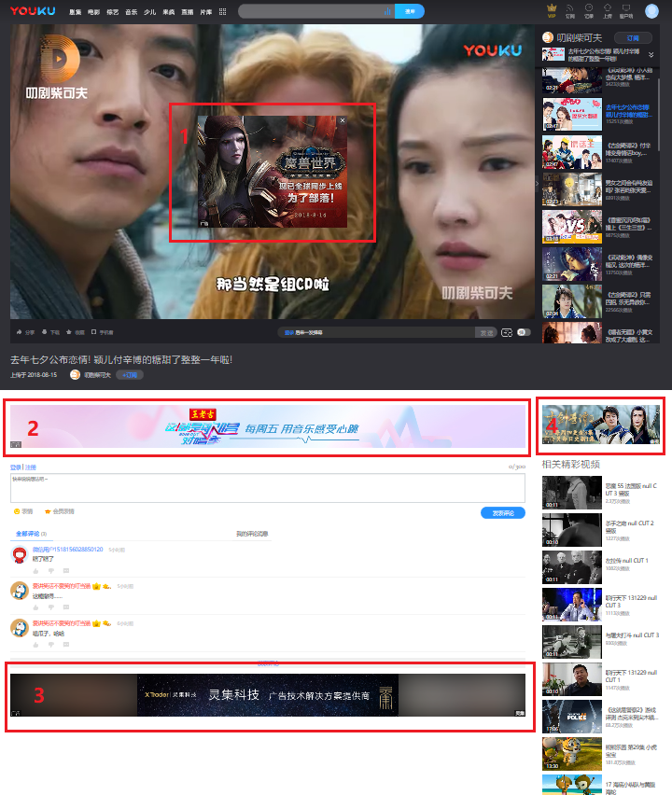Focus the comment text box
The height and width of the screenshot is (795, 672).
coord(268,488)
